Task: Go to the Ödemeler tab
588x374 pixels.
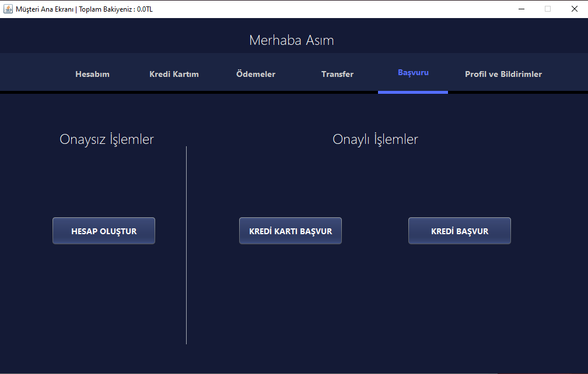Action: [256, 74]
